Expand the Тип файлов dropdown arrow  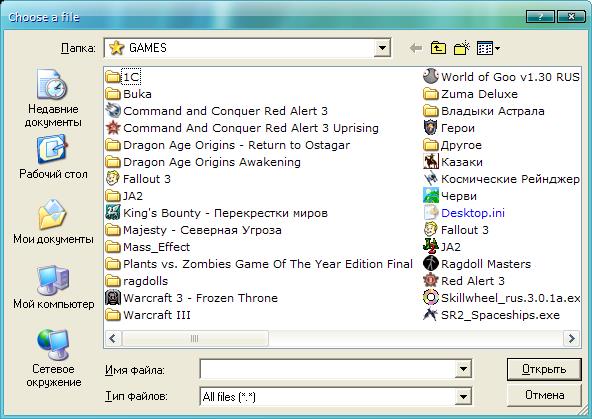point(463,397)
